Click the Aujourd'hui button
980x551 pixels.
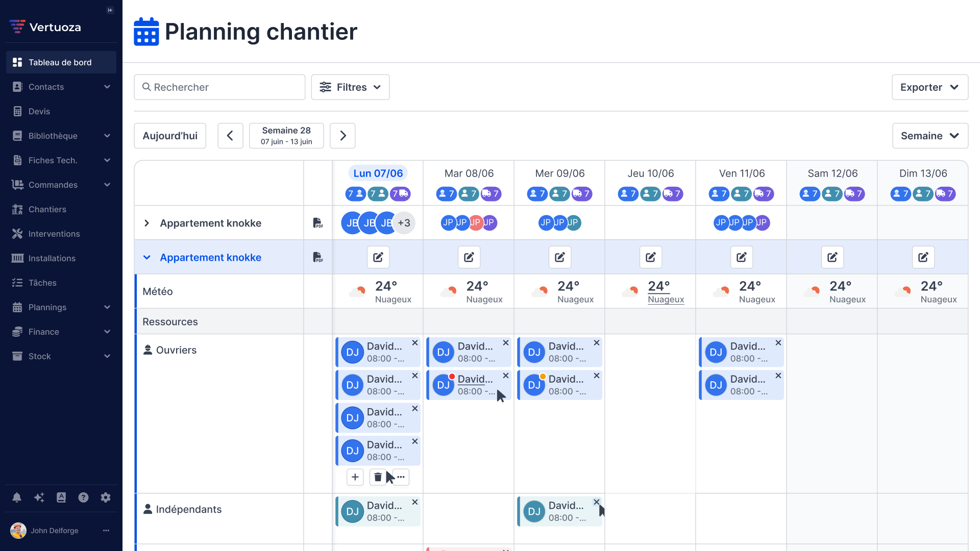tap(170, 136)
